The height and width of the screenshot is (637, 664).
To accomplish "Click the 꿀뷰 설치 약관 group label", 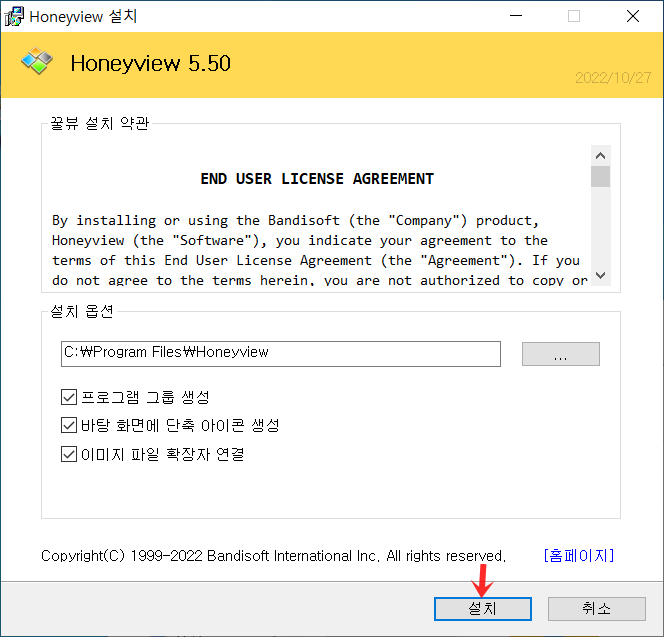I will (x=100, y=123).
